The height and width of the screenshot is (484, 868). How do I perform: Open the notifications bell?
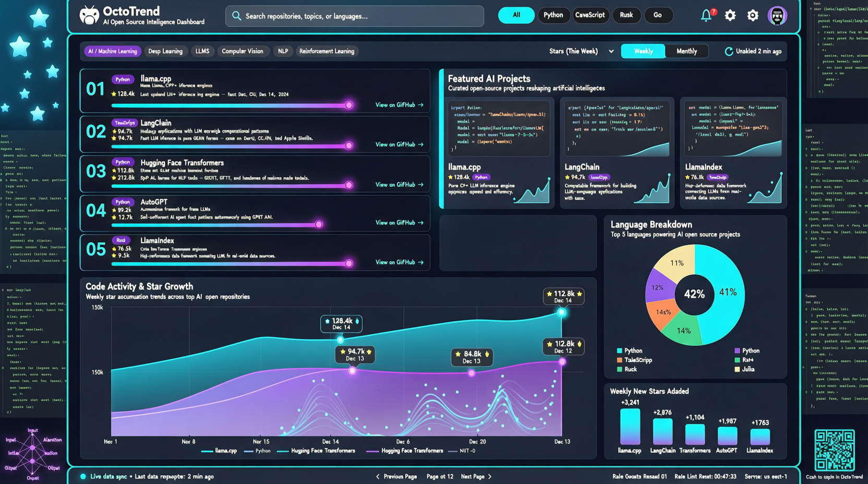[x=706, y=15]
